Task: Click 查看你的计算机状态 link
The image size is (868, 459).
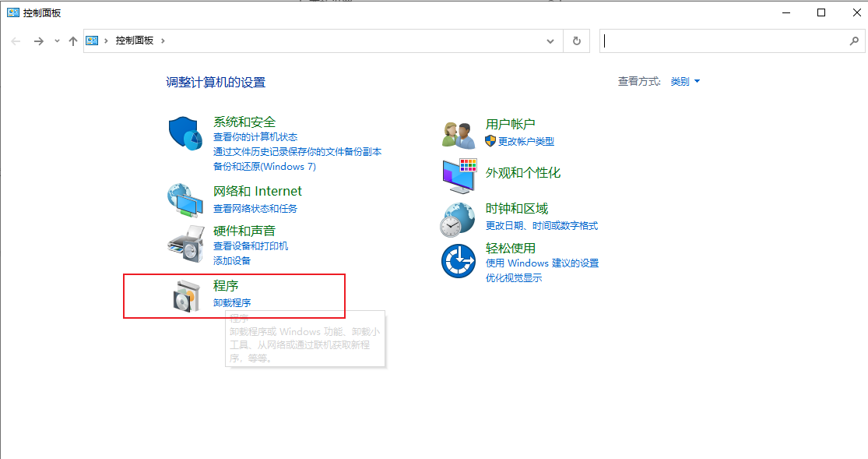Action: (x=255, y=137)
